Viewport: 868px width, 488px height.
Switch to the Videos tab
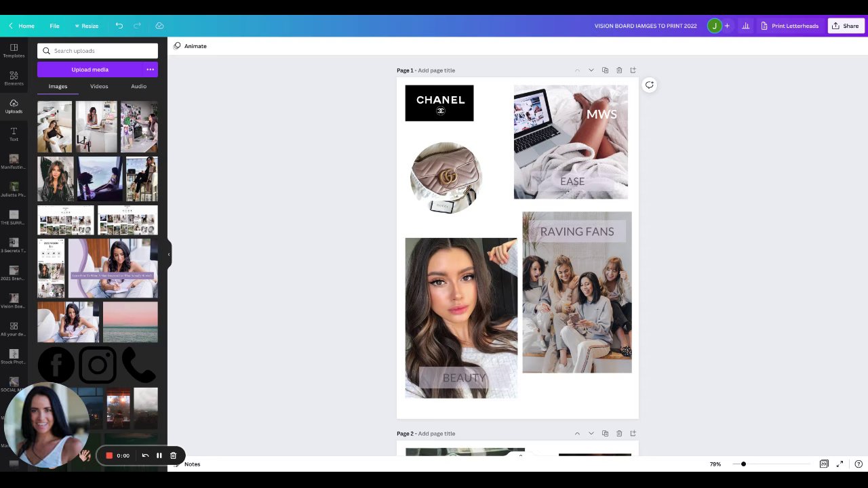(99, 86)
